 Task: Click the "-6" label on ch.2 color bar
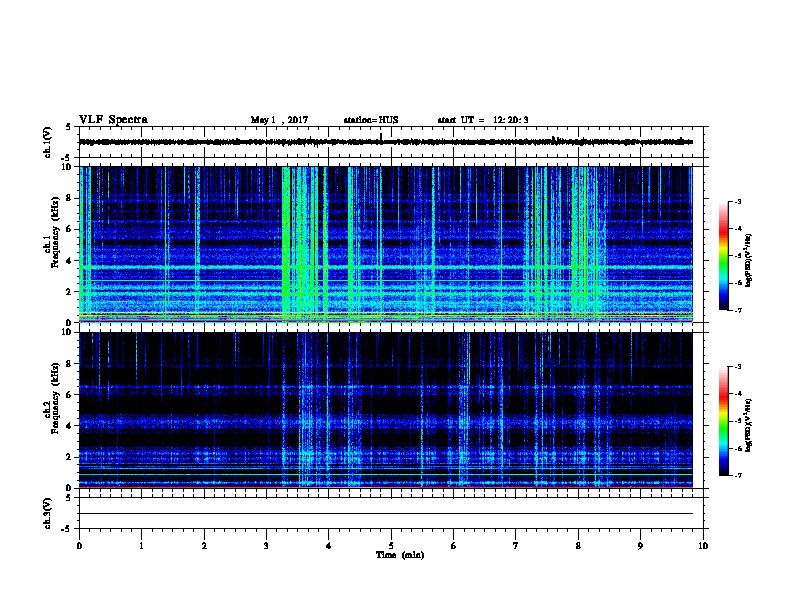click(737, 448)
